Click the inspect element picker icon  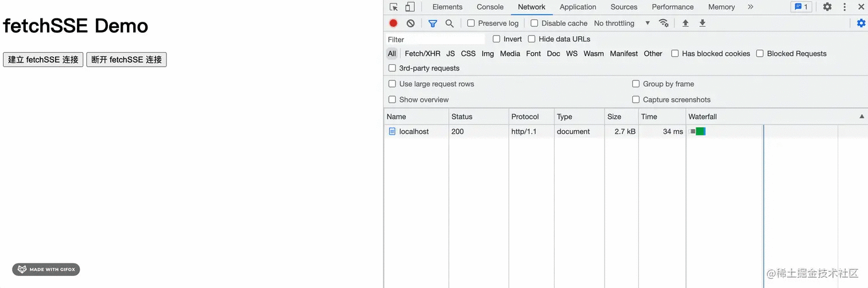393,7
